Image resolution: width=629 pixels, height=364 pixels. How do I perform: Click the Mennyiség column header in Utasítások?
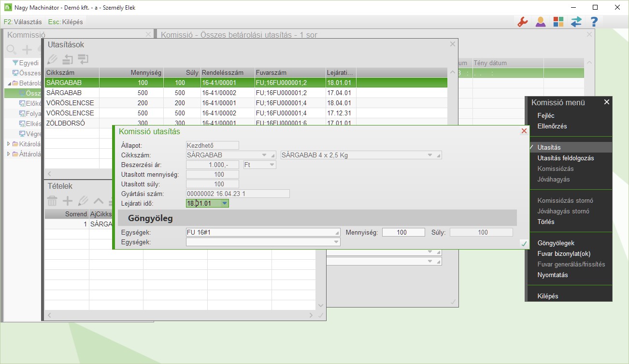point(131,72)
